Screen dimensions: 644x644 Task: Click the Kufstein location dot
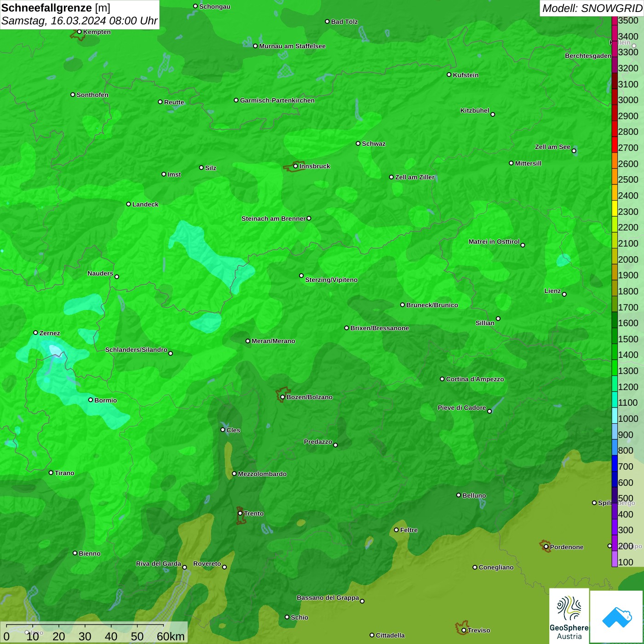coord(449,75)
